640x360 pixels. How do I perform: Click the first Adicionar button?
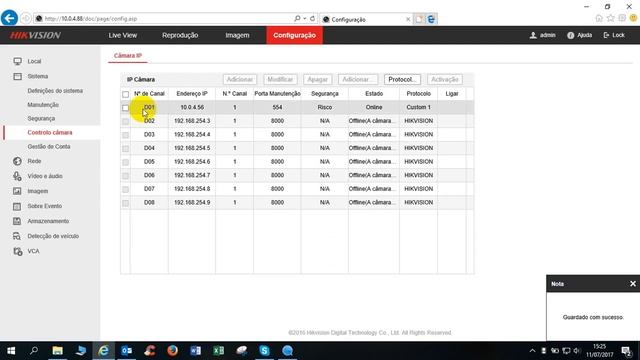click(x=240, y=79)
